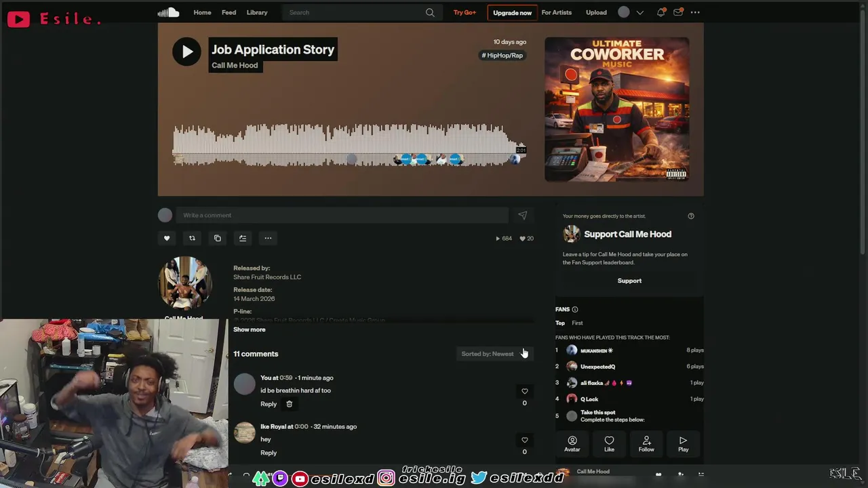Play the Job Application Story track

click(186, 52)
